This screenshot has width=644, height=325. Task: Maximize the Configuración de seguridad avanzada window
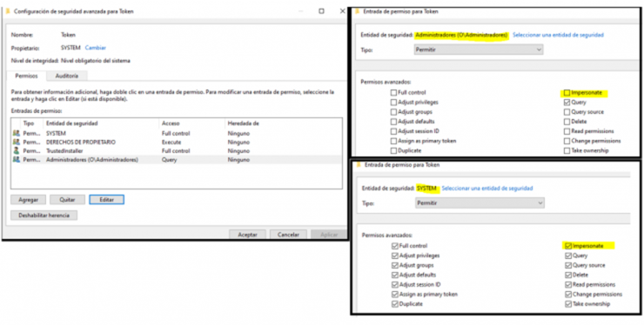coord(322,11)
